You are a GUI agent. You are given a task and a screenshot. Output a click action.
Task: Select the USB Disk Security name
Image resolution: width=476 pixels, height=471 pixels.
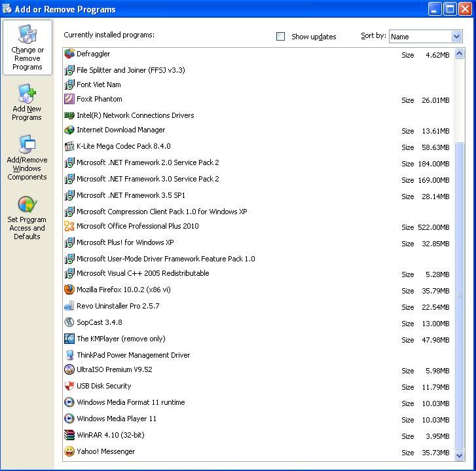[x=104, y=386]
